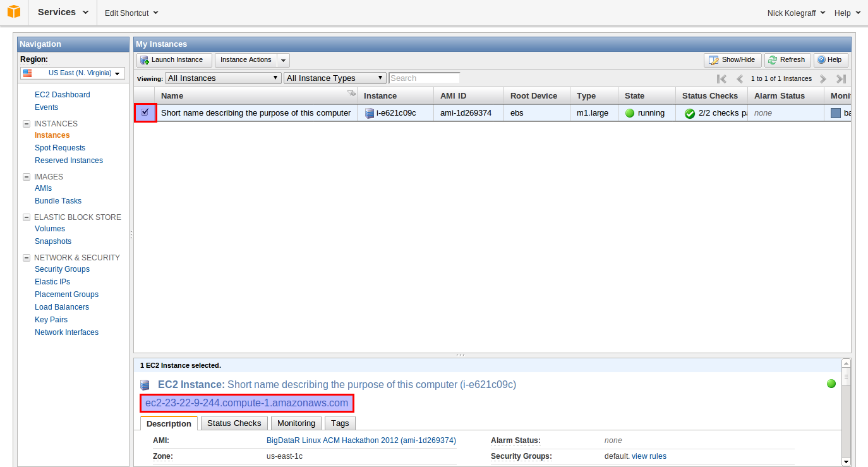Open Security Groups page
This screenshot has height=467, width=868.
(x=62, y=269)
